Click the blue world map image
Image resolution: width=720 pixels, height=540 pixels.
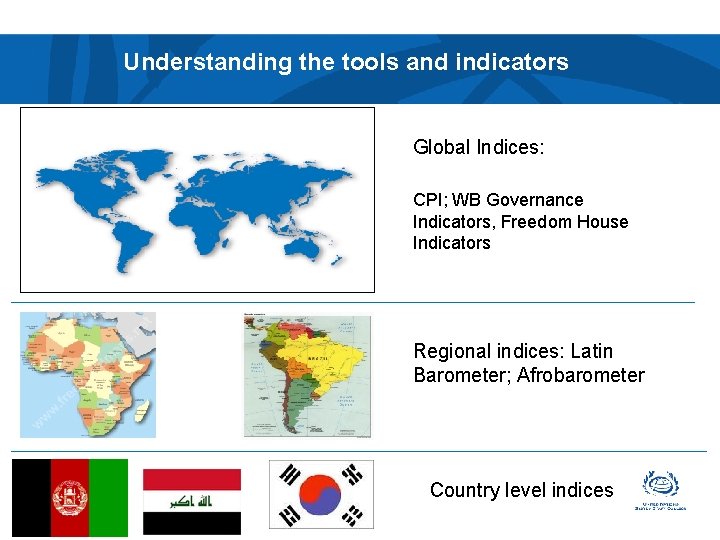point(197,200)
